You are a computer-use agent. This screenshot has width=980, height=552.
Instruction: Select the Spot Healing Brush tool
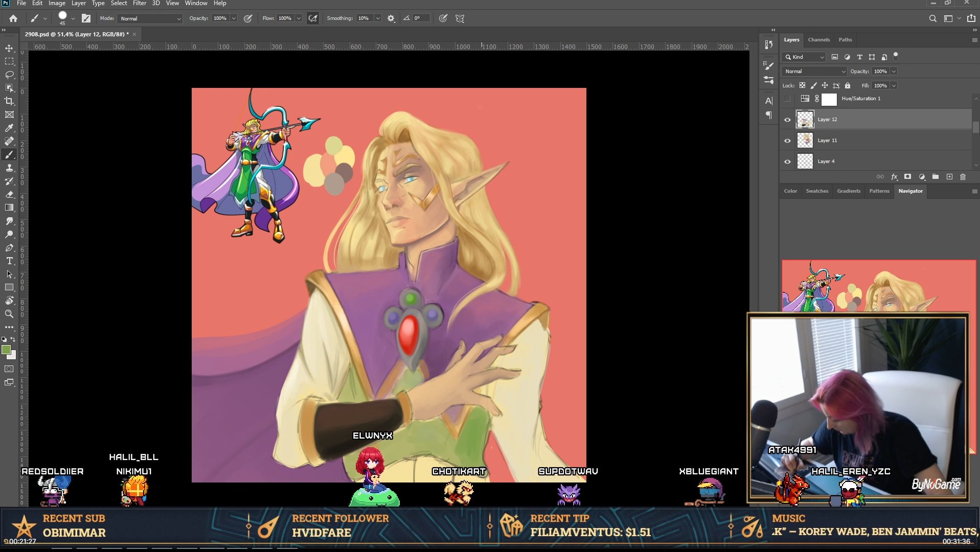9,141
